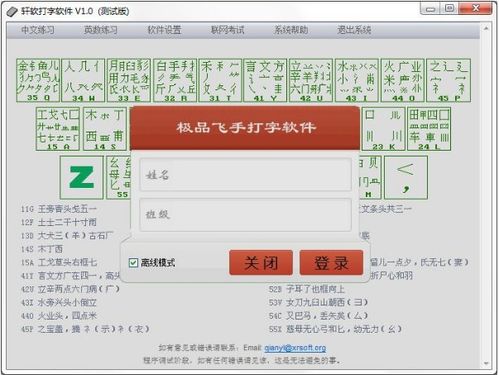Click the text 12F 土士二干十寸雨
This screenshot has height=375, width=499.
(59, 222)
